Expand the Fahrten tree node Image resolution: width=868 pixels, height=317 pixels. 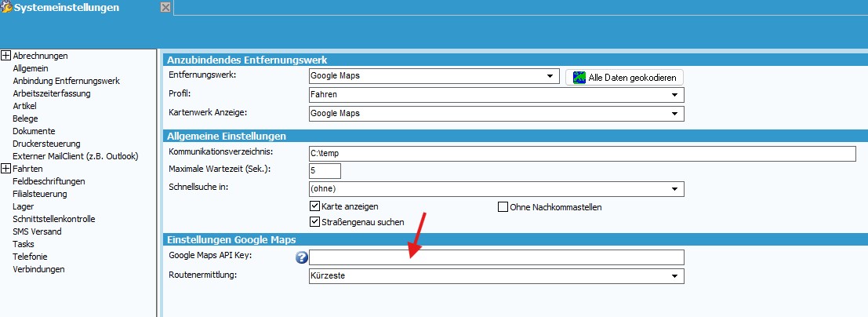pos(5,169)
